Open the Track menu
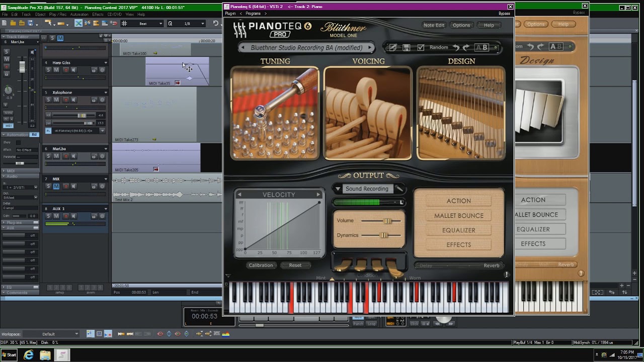 click(26, 15)
